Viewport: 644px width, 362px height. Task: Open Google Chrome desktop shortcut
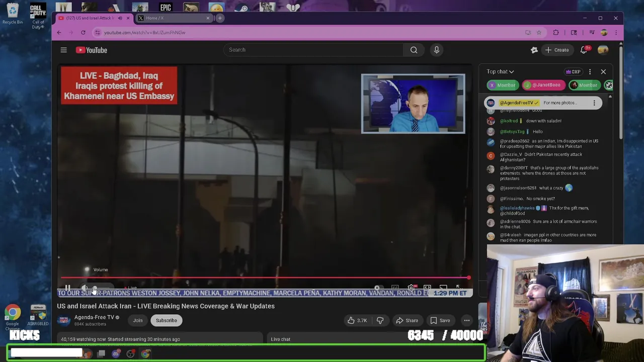tap(13, 317)
